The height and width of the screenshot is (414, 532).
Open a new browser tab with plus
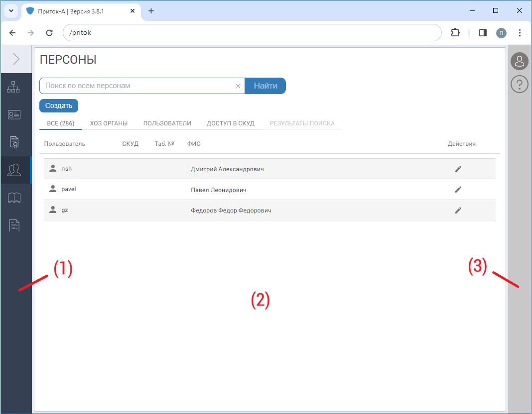pyautogui.click(x=151, y=11)
